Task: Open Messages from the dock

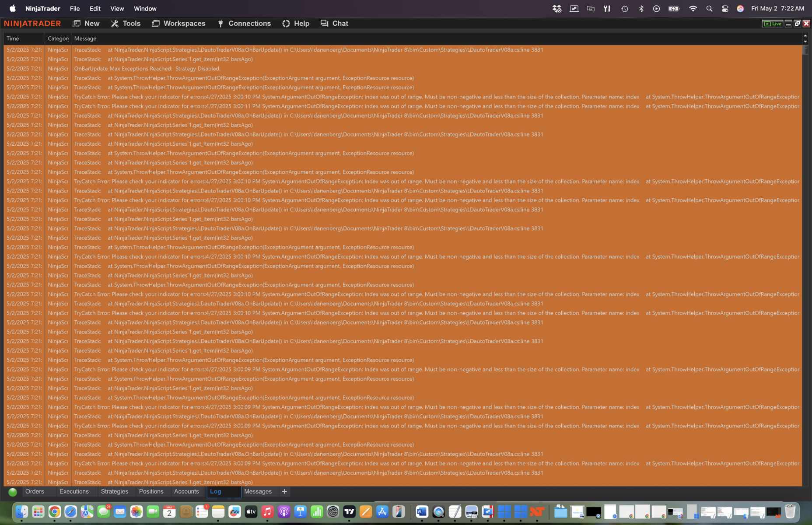Action: [104, 511]
